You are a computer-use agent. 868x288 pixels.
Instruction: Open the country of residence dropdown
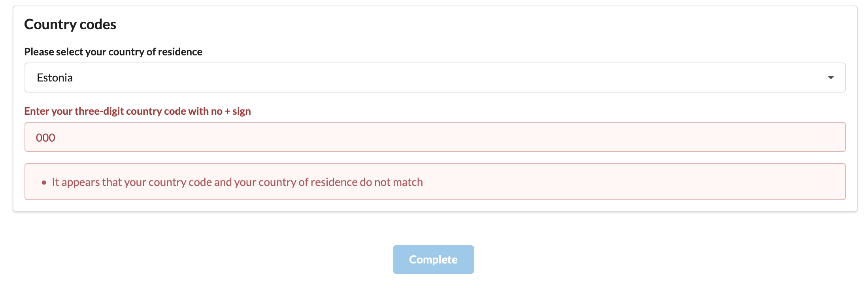(435, 78)
